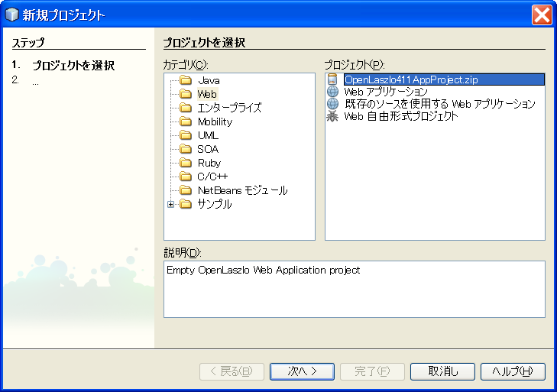
Task: Click the Java category folder icon
Action: click(x=186, y=80)
